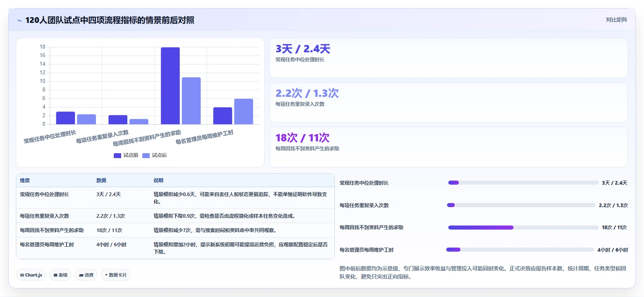This screenshot has height=297, width=644.
Task: Click the 进度 chip
Action: point(86,275)
